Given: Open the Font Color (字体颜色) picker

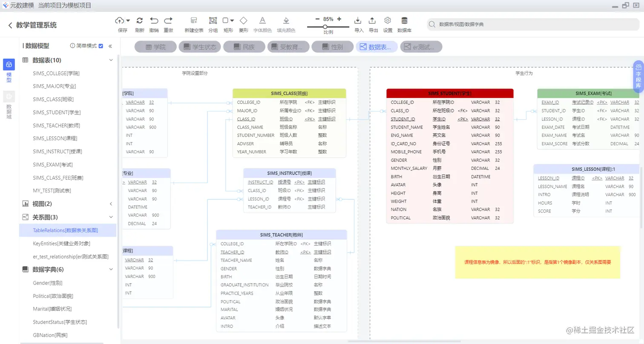Looking at the screenshot, I should tap(262, 20).
